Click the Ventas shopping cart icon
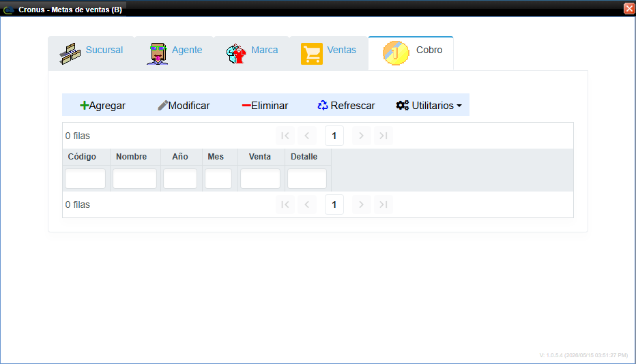The height and width of the screenshot is (364, 636). tap(311, 53)
